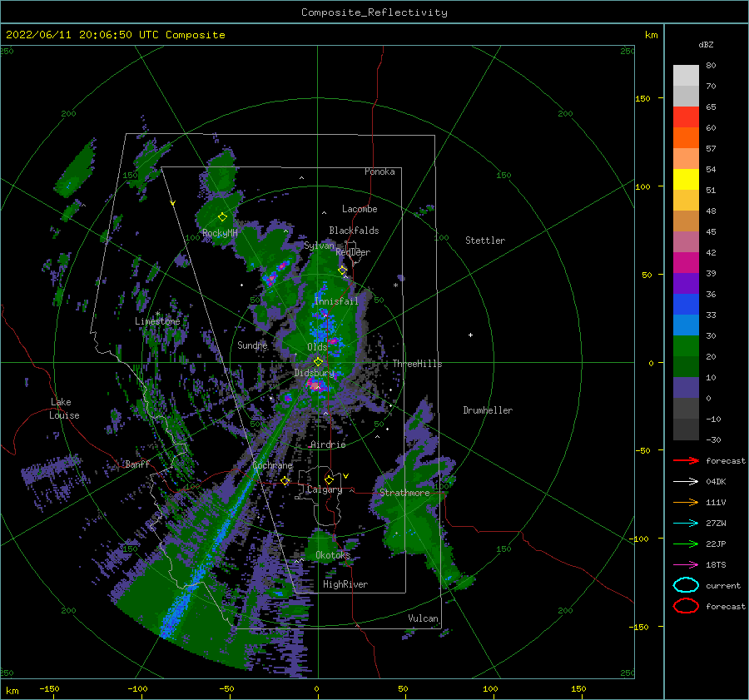749x700 pixels.
Task: Select the magenta 18TS arrow legend icon
Action: tap(686, 565)
